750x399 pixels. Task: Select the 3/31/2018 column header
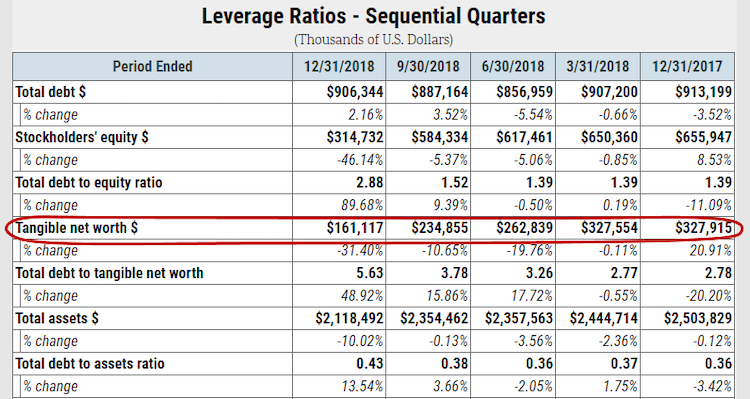point(598,66)
